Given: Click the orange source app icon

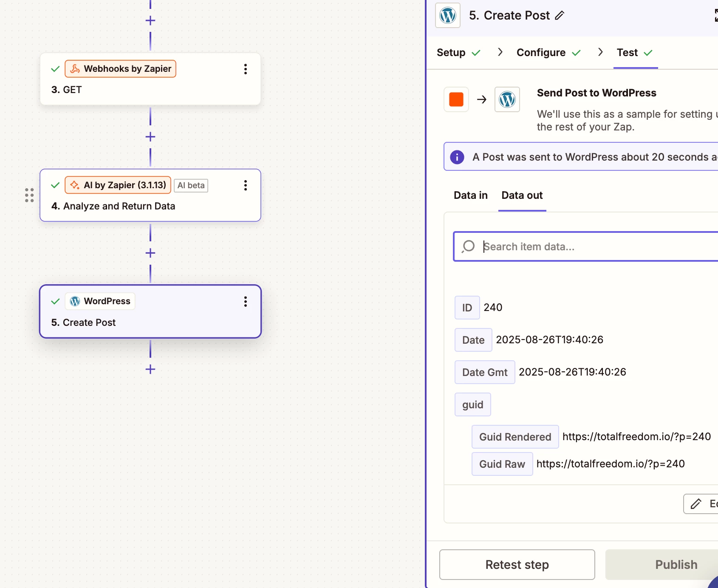Looking at the screenshot, I should [456, 99].
